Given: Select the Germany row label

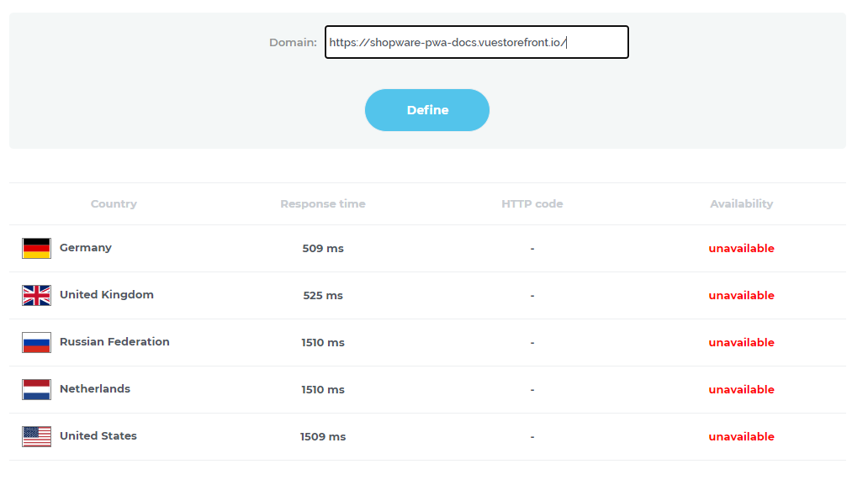Looking at the screenshot, I should pos(84,248).
